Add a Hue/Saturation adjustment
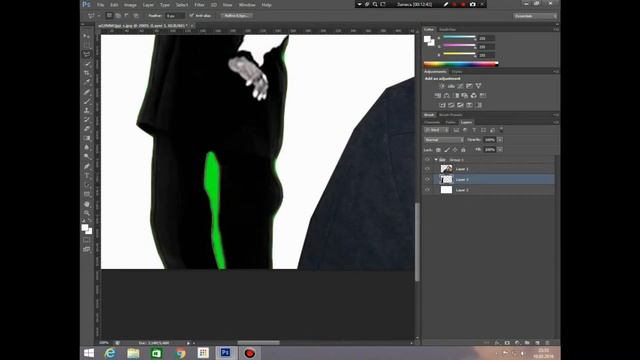The image size is (640, 360). (x=438, y=96)
